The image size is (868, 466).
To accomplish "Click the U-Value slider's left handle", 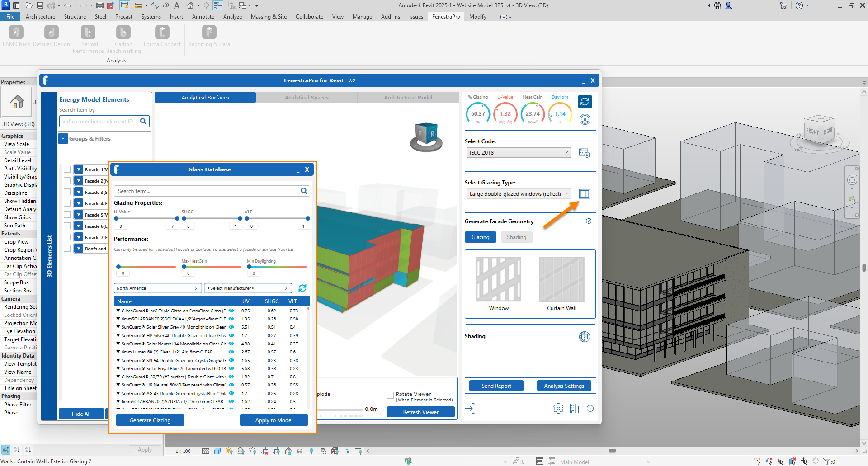I will 117,218.
